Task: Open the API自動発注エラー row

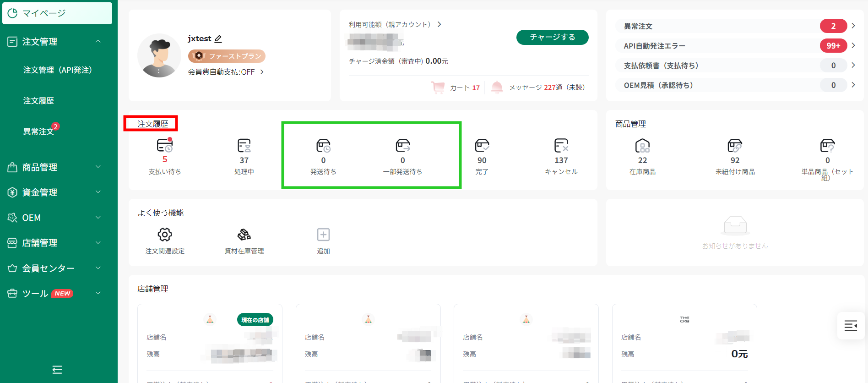Action: tap(735, 46)
